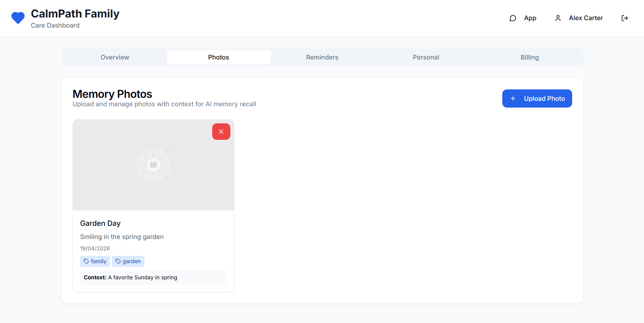
Task: Click the family tag icon
Action: (86, 261)
